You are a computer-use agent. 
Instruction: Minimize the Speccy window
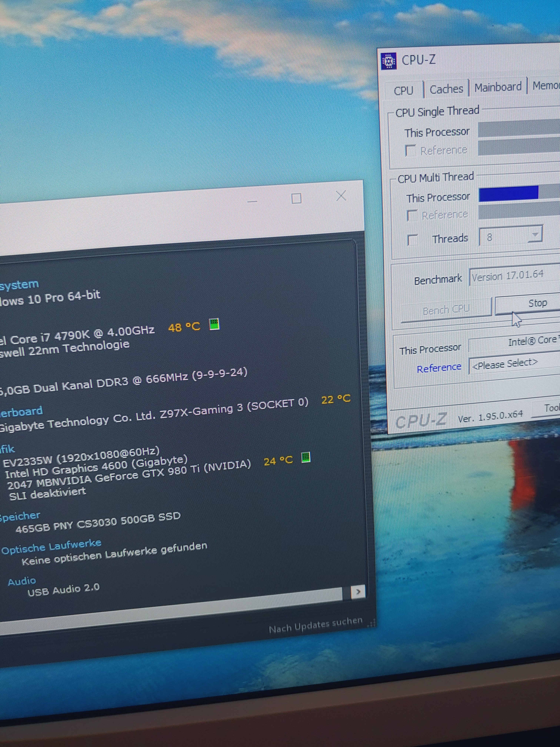tap(252, 202)
